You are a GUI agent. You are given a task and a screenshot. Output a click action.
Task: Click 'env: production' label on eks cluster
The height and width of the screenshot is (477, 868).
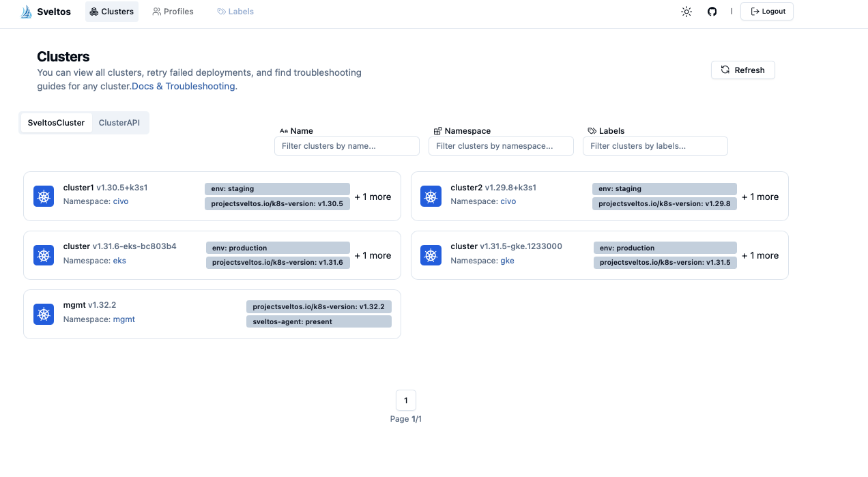pos(278,248)
